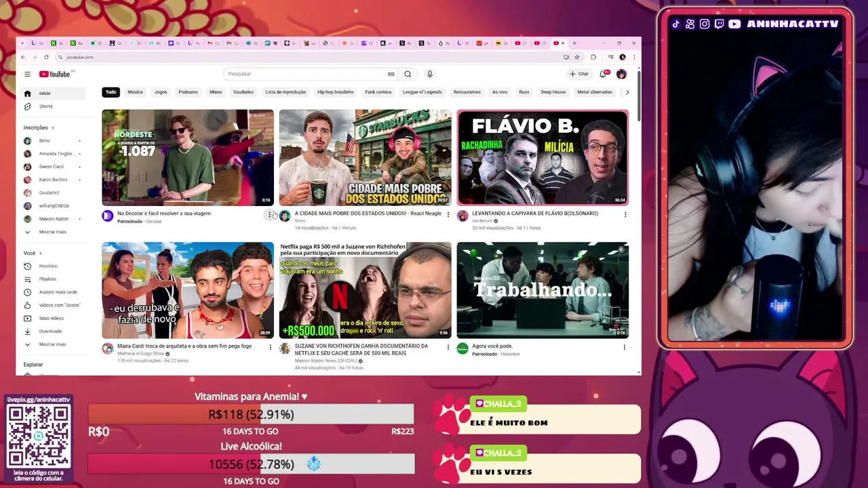Open Sweet Carol subscription channel

[x=54, y=167]
